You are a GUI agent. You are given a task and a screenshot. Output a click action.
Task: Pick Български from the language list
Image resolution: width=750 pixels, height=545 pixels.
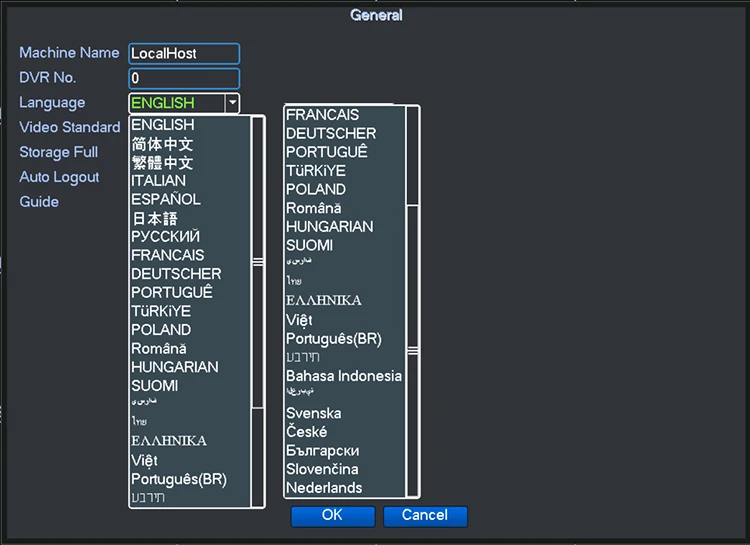[x=344, y=451]
